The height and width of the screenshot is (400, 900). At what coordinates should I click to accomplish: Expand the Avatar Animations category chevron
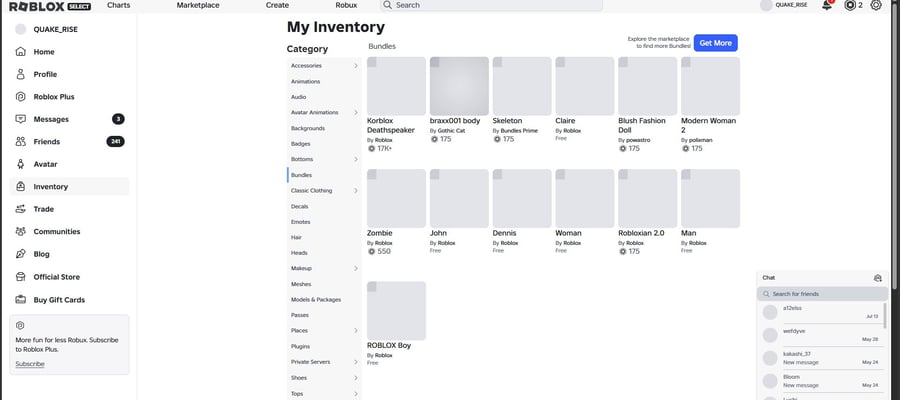coord(356,112)
